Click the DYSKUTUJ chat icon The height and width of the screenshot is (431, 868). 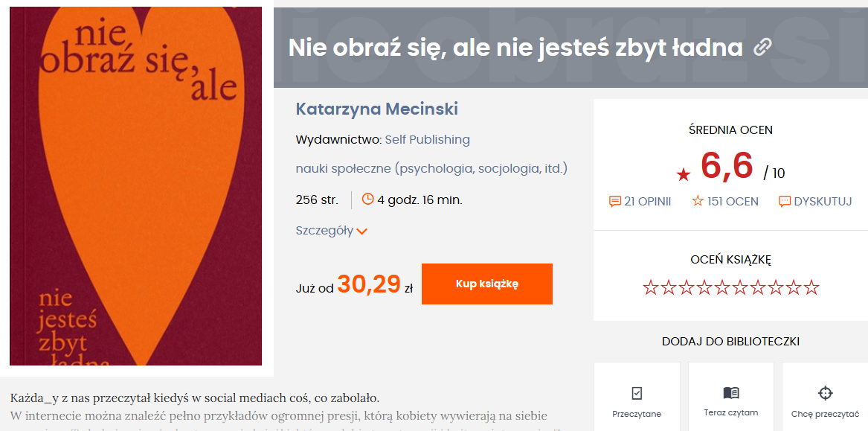click(x=785, y=201)
